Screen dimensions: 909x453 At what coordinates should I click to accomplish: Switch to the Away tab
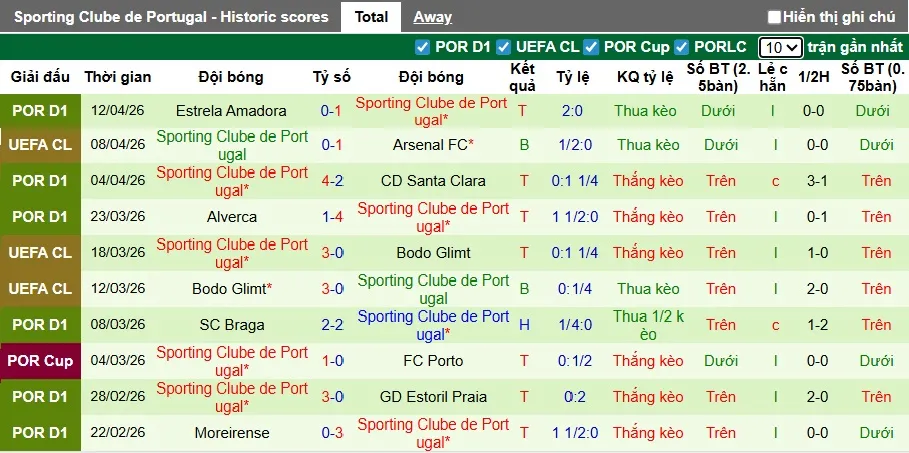point(432,17)
